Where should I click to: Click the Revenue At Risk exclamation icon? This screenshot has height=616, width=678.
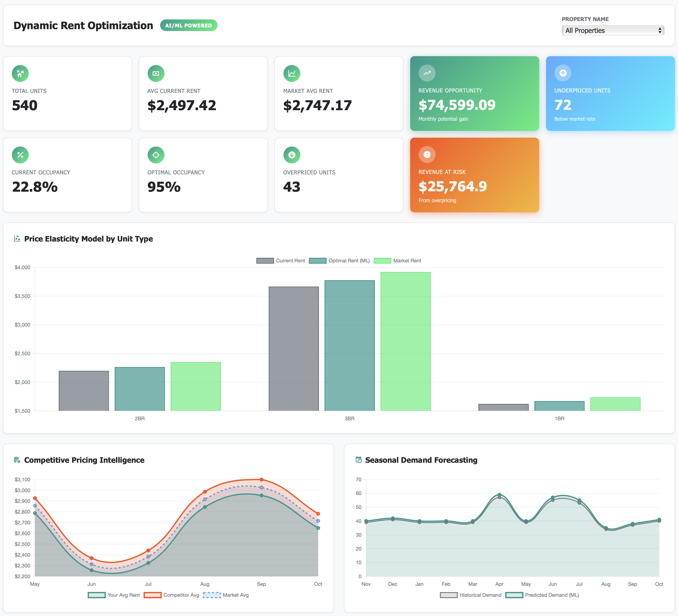pos(427,155)
